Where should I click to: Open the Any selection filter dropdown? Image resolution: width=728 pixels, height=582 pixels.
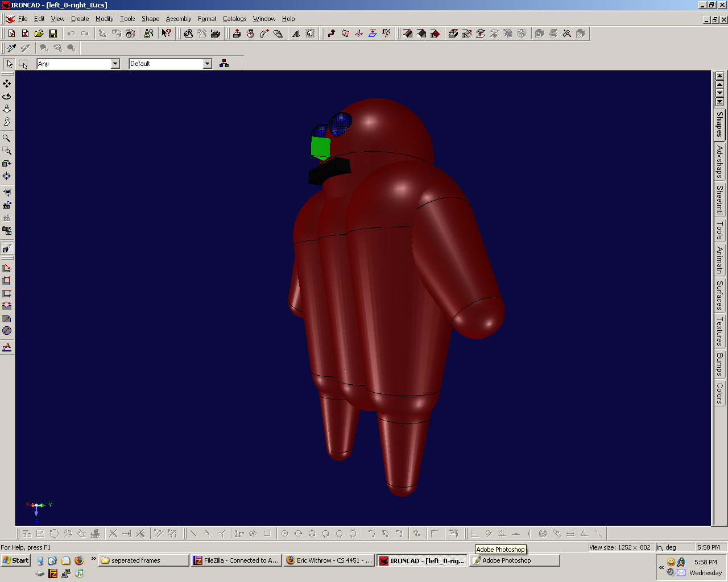pyautogui.click(x=115, y=64)
